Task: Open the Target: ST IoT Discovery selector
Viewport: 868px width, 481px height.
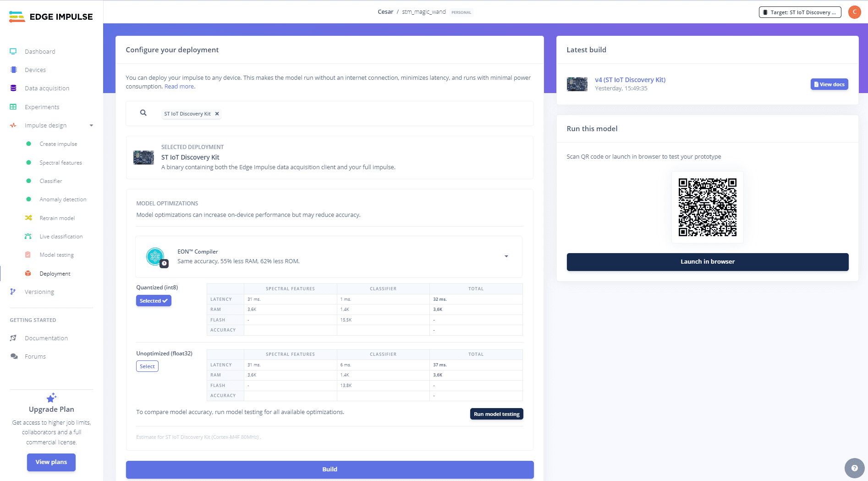Action: [800, 12]
